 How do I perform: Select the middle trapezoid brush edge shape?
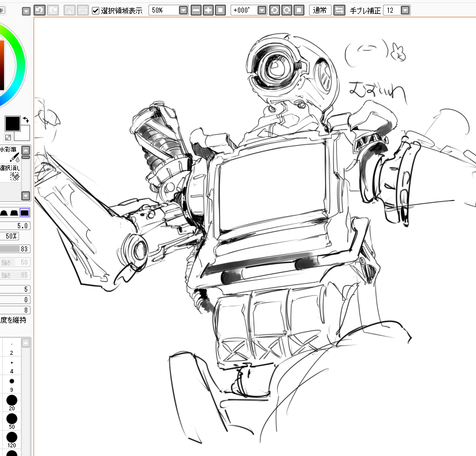(14, 212)
